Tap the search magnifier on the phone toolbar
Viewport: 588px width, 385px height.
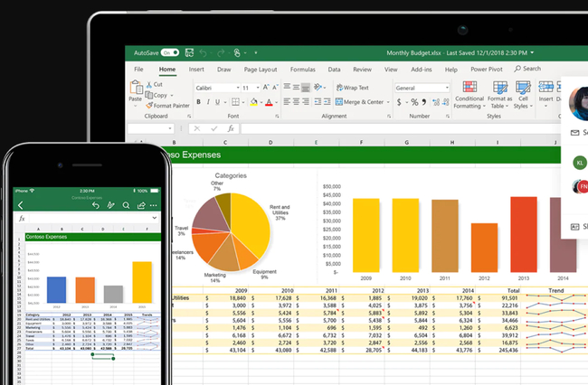pos(126,205)
